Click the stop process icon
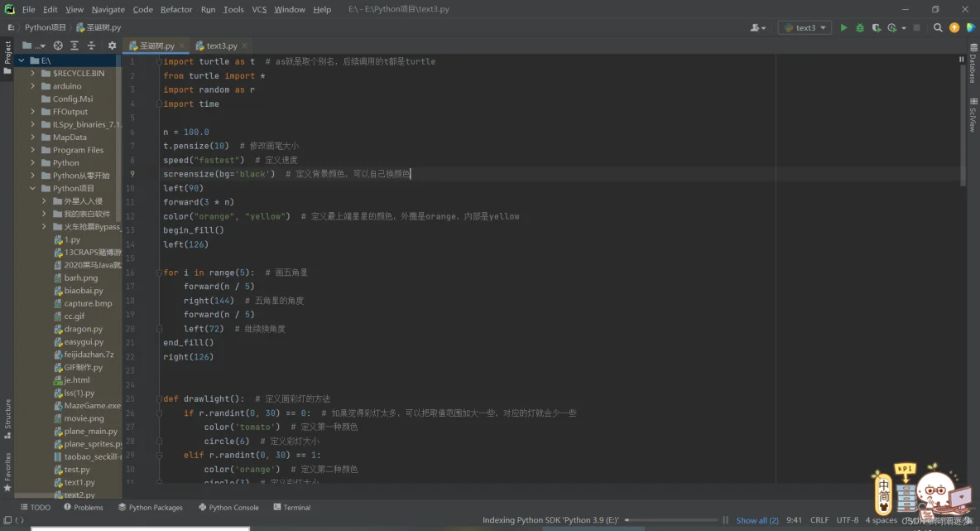The image size is (980, 531). click(917, 27)
